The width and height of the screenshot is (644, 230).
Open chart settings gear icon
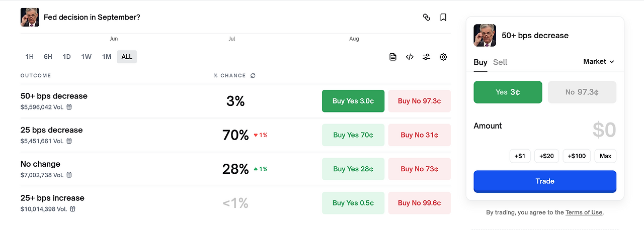(x=443, y=57)
